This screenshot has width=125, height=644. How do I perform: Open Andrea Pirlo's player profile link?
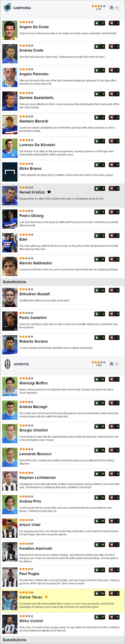(x=30, y=501)
